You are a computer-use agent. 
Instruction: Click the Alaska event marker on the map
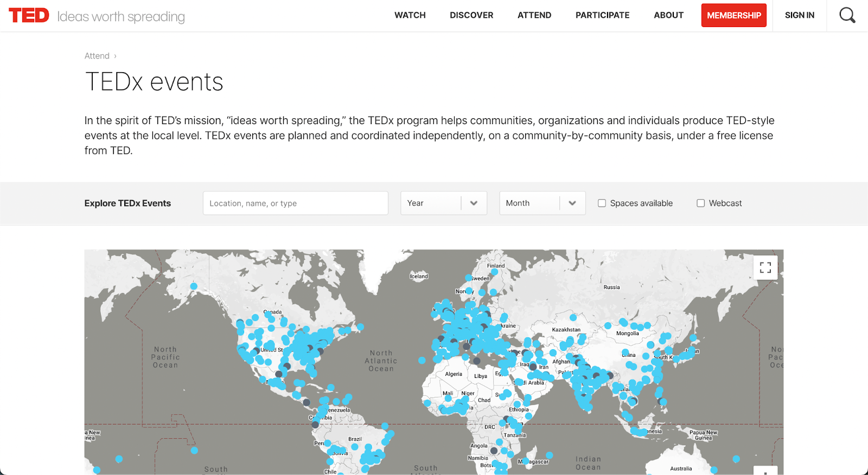pyautogui.click(x=194, y=286)
